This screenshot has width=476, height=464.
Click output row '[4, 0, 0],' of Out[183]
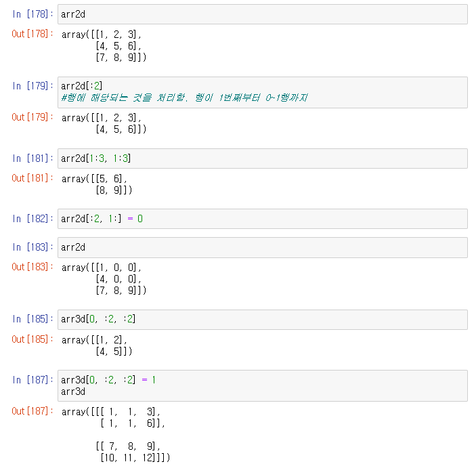pyautogui.click(x=118, y=279)
